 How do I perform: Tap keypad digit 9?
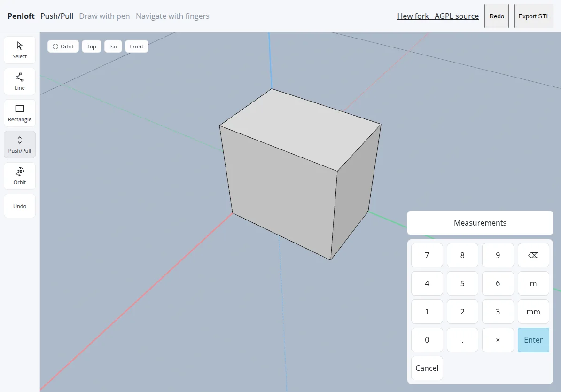pyautogui.click(x=498, y=255)
